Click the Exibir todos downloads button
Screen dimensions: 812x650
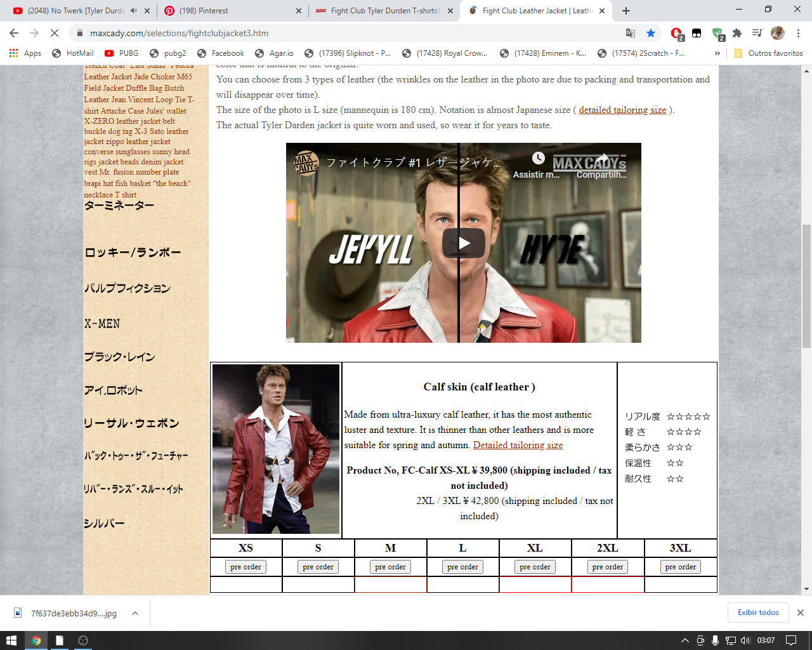tap(758, 613)
